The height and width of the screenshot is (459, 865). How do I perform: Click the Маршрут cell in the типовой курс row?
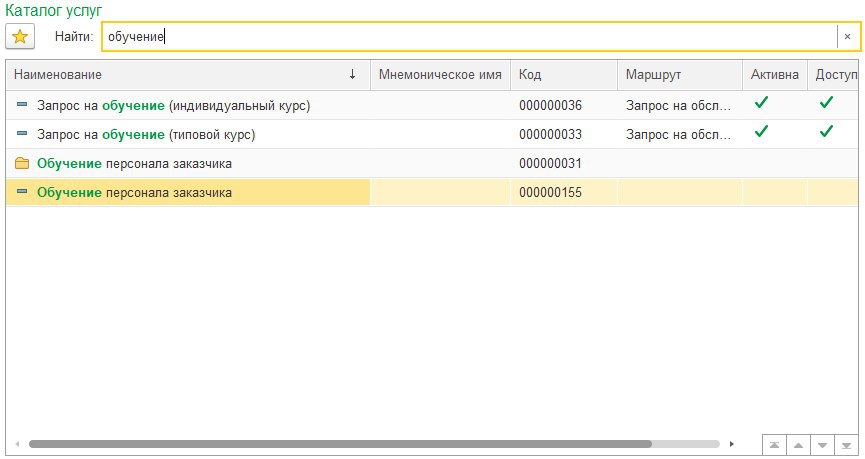tap(679, 135)
